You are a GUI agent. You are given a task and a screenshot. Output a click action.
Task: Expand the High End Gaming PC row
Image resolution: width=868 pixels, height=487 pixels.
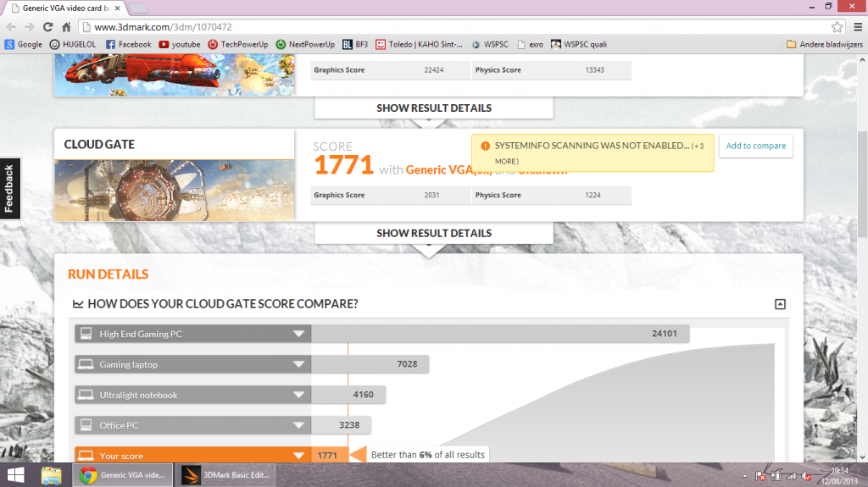point(298,334)
